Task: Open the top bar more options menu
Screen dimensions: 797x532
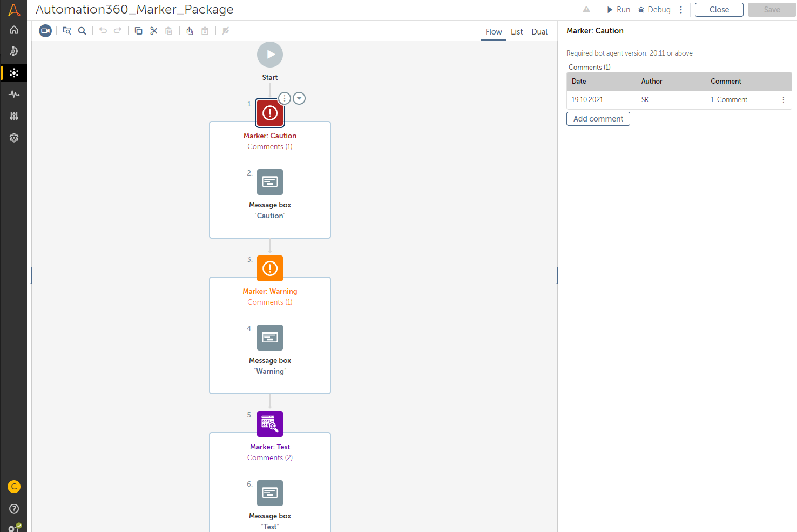Action: (681, 10)
